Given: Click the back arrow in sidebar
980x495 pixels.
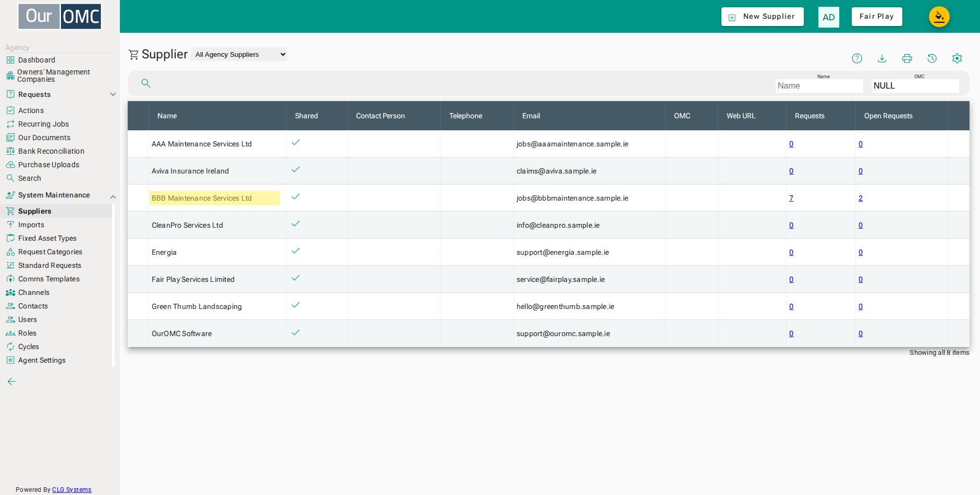Looking at the screenshot, I should pos(11,381).
